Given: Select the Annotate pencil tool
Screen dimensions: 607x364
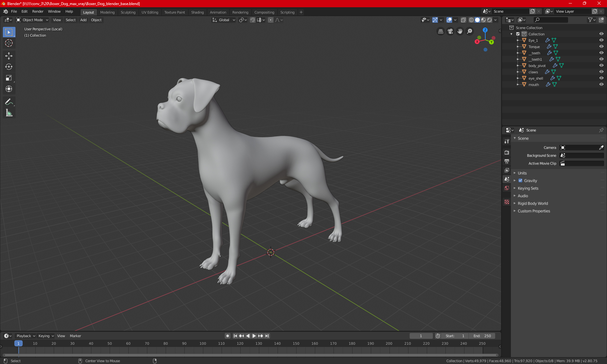Looking at the screenshot, I should pyautogui.click(x=9, y=102).
